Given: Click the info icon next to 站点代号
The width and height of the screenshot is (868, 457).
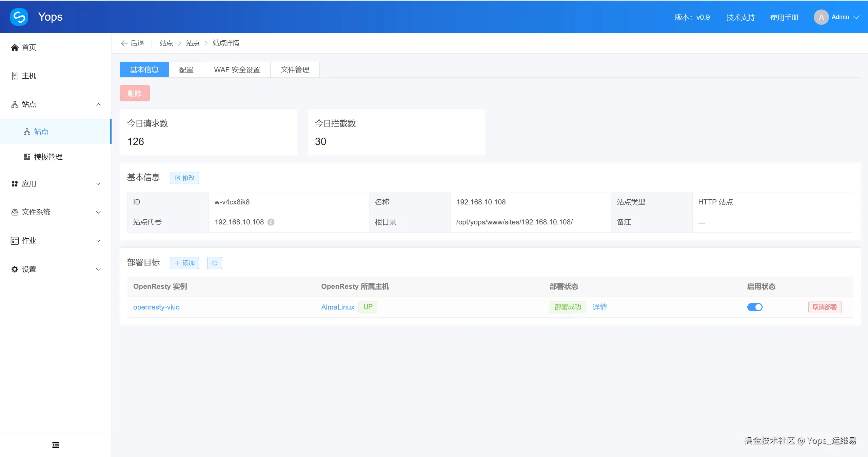Looking at the screenshot, I should coord(271,222).
